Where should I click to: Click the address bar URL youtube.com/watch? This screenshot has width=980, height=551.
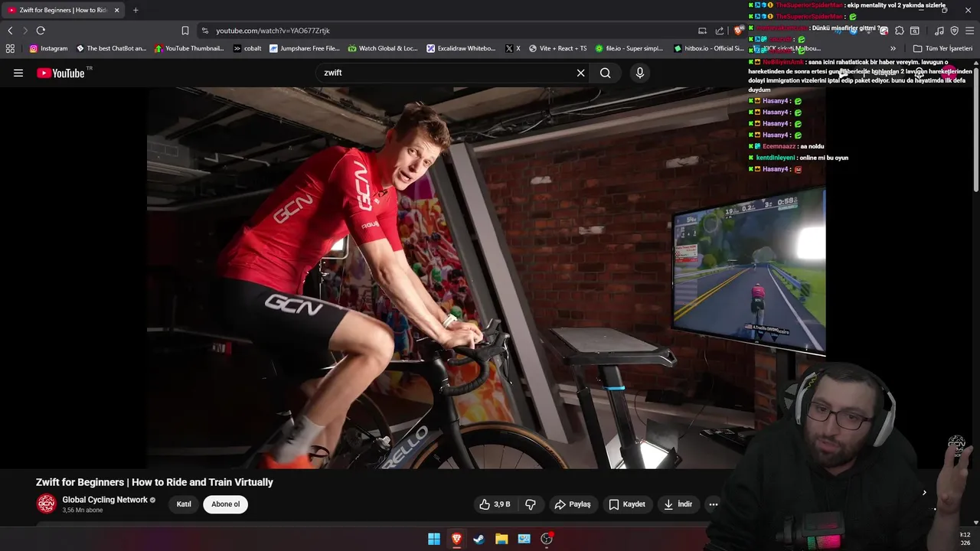pos(273,31)
